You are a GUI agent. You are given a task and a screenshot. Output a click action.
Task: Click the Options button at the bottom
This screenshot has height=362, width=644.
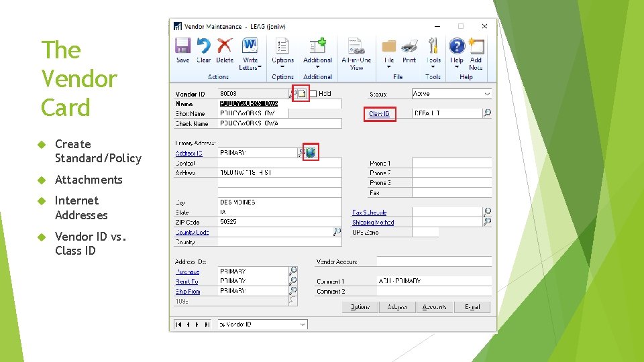click(360, 307)
